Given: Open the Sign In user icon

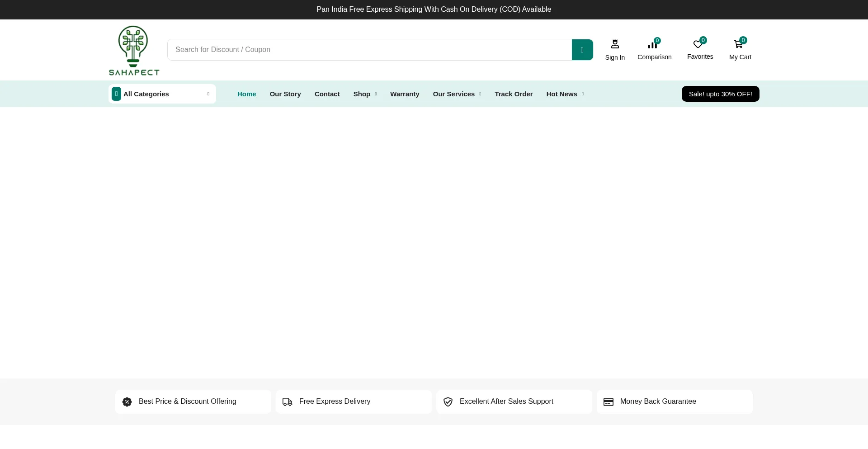Looking at the screenshot, I should [615, 44].
